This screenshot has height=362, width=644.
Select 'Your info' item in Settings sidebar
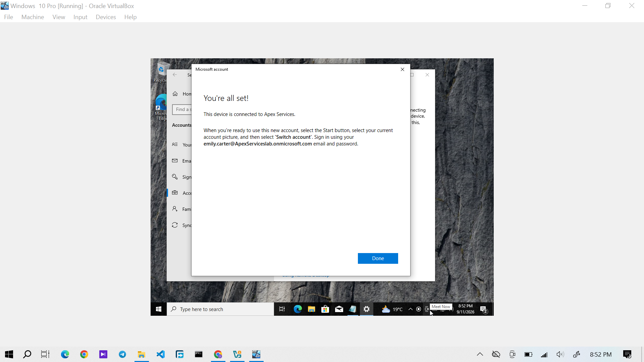[181, 145]
